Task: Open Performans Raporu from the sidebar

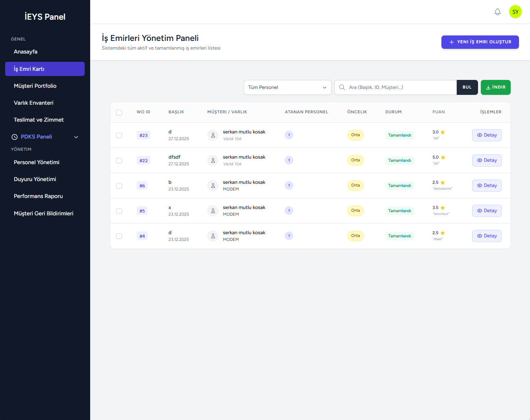Action: click(38, 196)
